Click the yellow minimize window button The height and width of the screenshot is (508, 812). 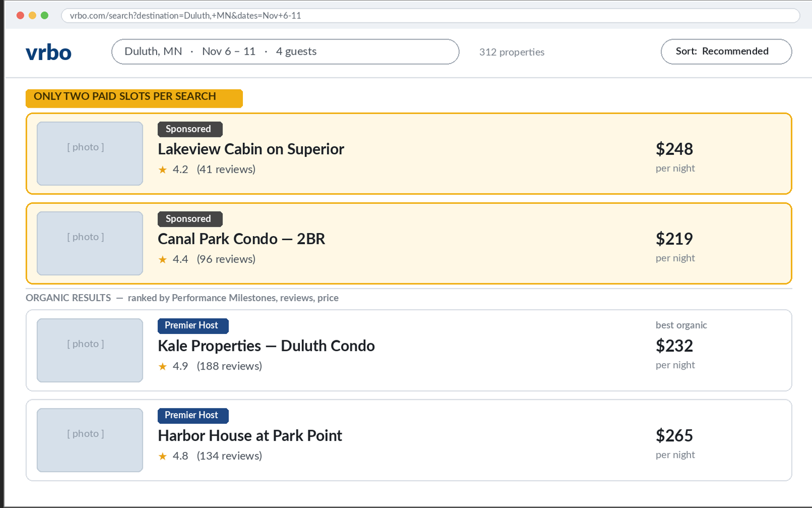(32, 15)
